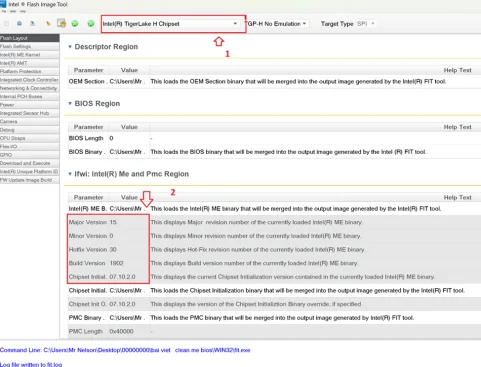The width and height of the screenshot is (481, 367).
Task: Click the Chipset Initial value 07.10.2.0
Action: 122,277
